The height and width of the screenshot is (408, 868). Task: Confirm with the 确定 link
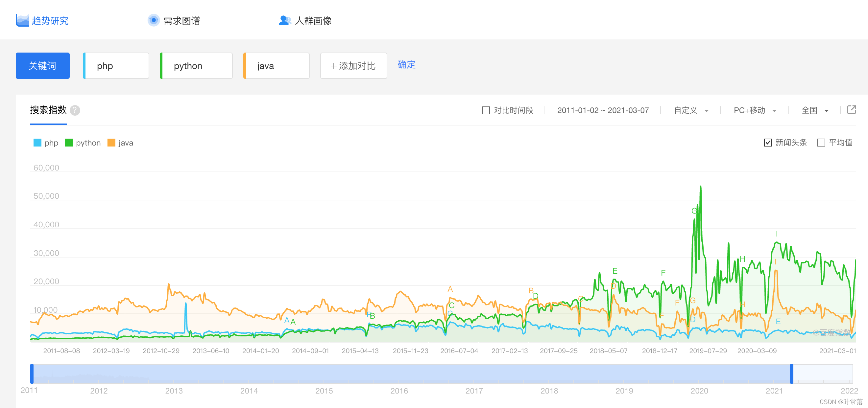pyautogui.click(x=406, y=65)
